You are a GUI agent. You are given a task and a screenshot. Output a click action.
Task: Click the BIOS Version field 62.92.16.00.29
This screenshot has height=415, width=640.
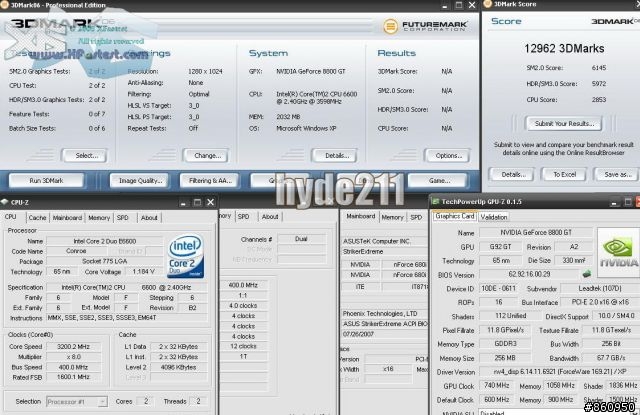[x=529, y=274]
